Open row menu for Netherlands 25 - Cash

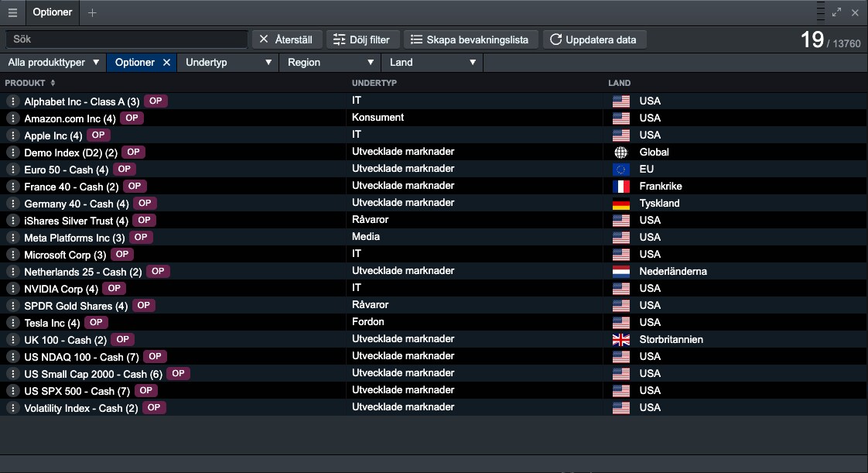tap(12, 272)
